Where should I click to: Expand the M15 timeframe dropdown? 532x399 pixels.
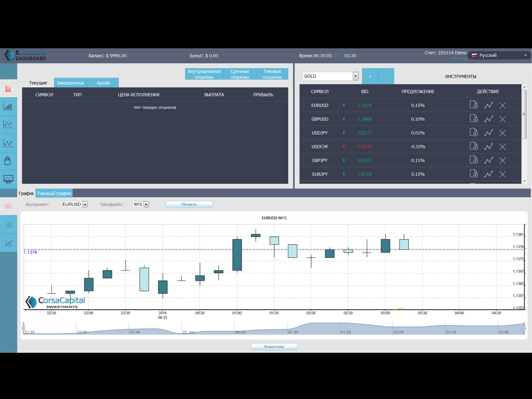coord(146,205)
